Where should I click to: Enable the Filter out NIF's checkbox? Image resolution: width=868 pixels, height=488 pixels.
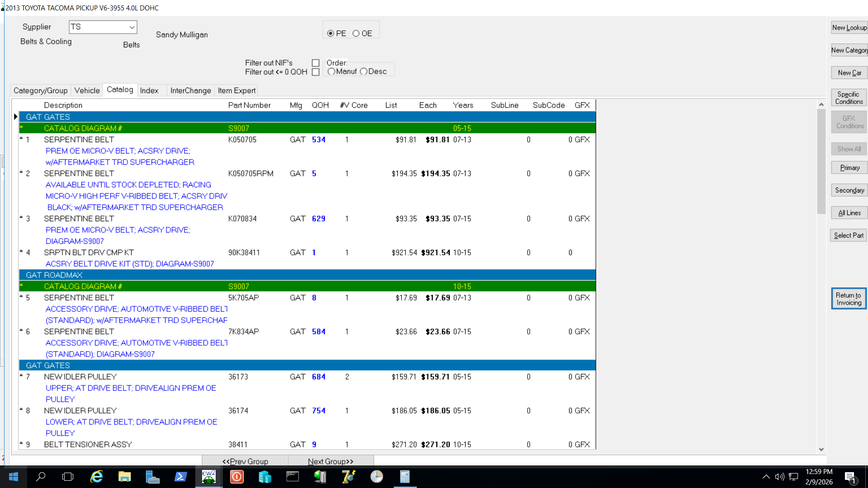[x=316, y=63]
